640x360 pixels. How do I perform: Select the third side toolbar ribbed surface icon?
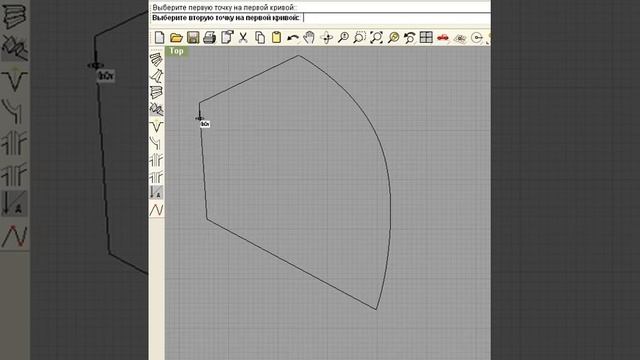pos(156,92)
